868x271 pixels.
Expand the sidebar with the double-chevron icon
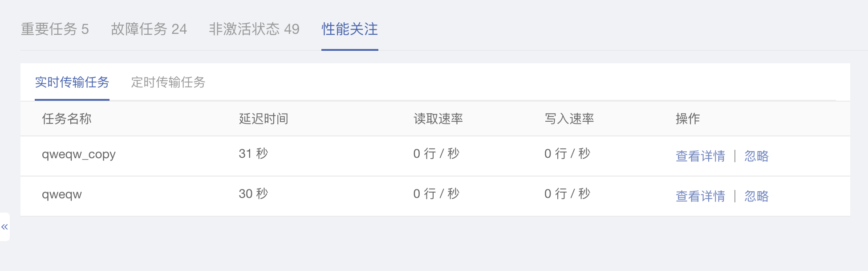[4, 227]
